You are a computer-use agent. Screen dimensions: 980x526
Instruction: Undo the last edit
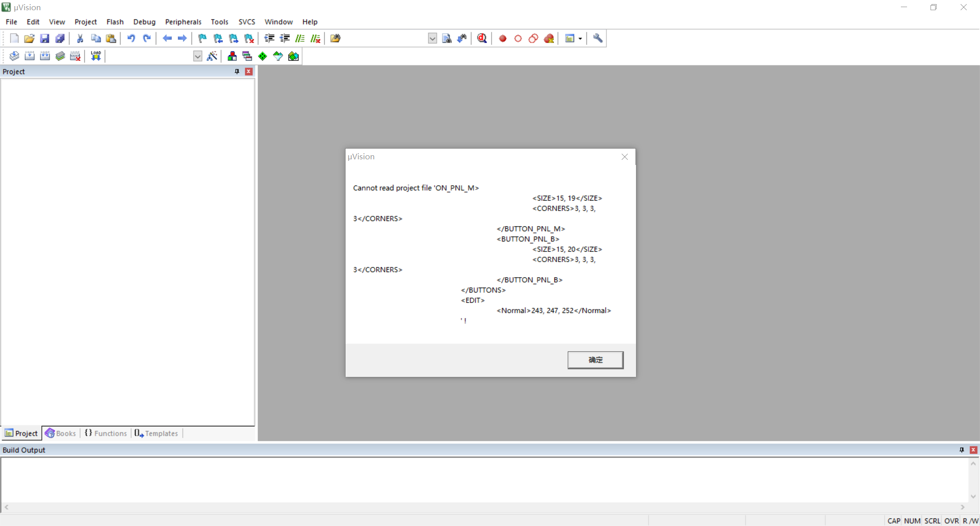pyautogui.click(x=131, y=38)
